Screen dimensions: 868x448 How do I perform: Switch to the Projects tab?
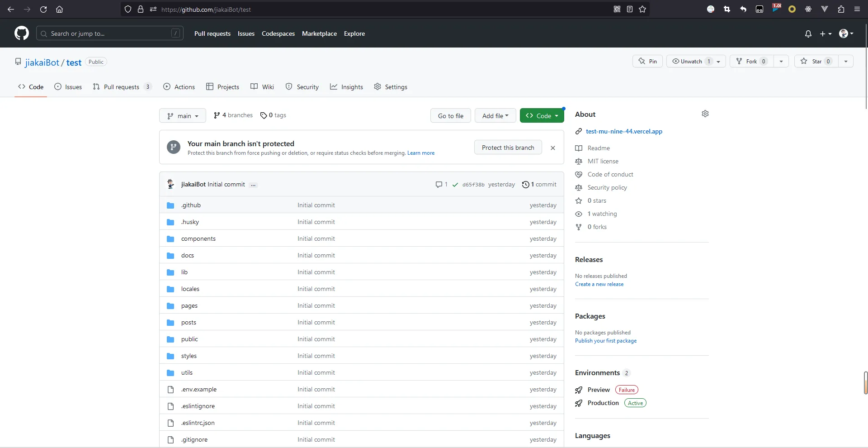[x=222, y=87]
